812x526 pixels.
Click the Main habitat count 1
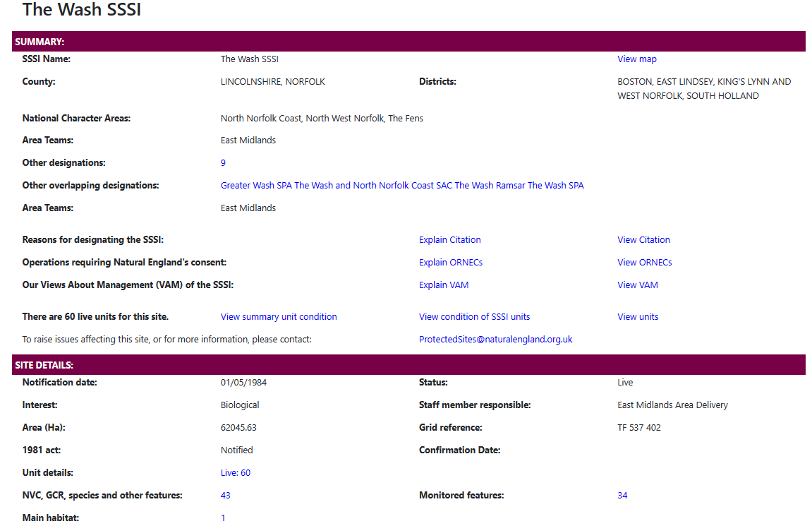point(223,518)
